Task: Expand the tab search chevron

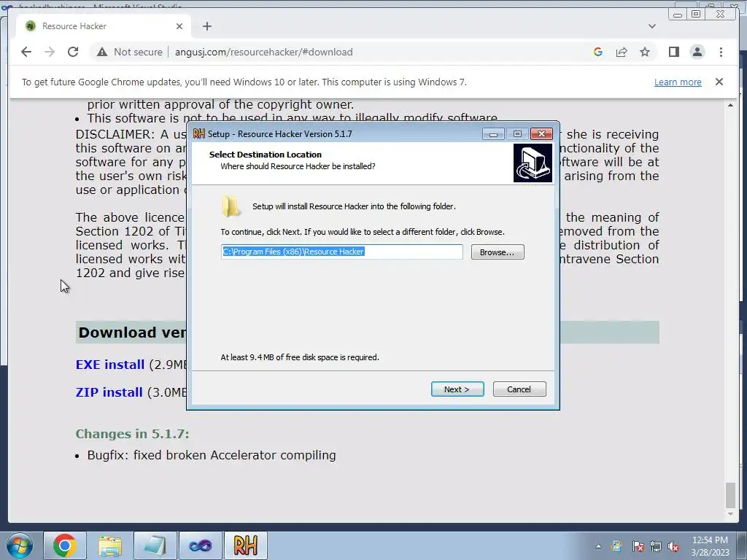Action: (651, 26)
